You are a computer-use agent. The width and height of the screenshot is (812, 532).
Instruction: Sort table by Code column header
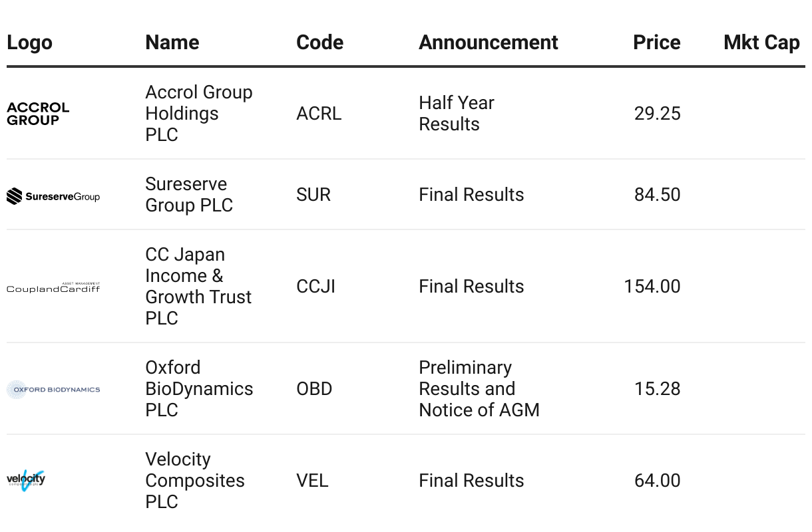click(x=319, y=43)
